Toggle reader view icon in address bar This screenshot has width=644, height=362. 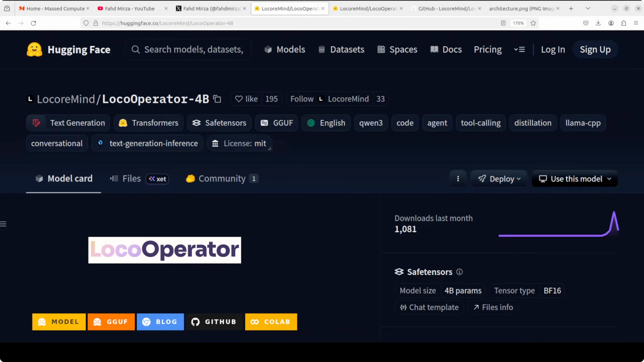click(503, 23)
